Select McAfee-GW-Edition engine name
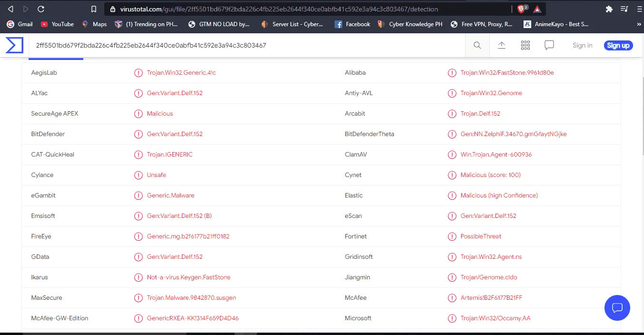The width and height of the screenshot is (644, 335). coord(59,318)
